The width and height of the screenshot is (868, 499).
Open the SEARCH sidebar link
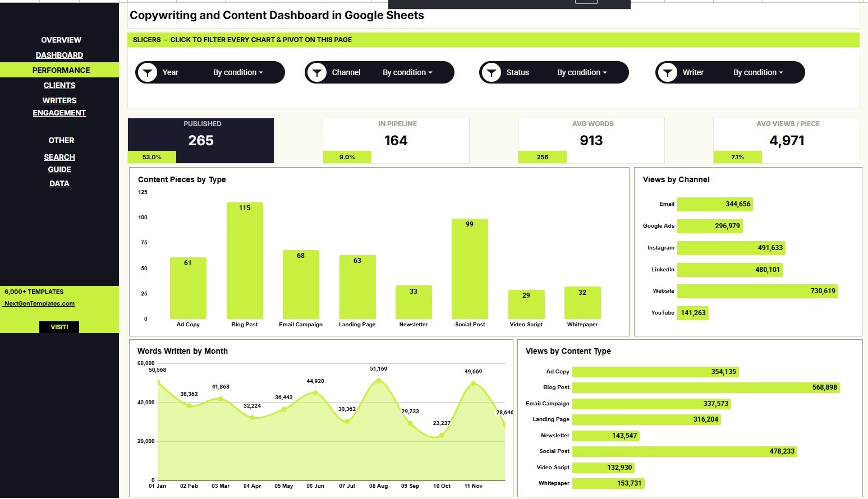[x=59, y=157]
